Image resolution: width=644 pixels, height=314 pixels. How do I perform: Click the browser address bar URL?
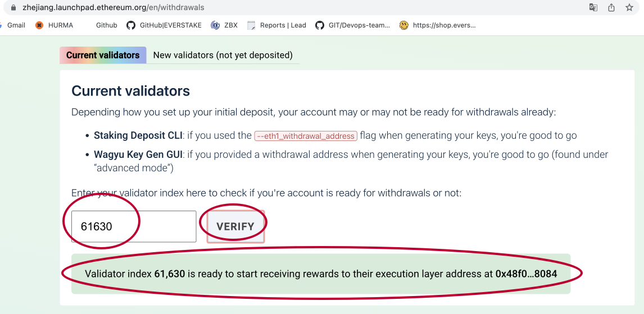point(114,7)
